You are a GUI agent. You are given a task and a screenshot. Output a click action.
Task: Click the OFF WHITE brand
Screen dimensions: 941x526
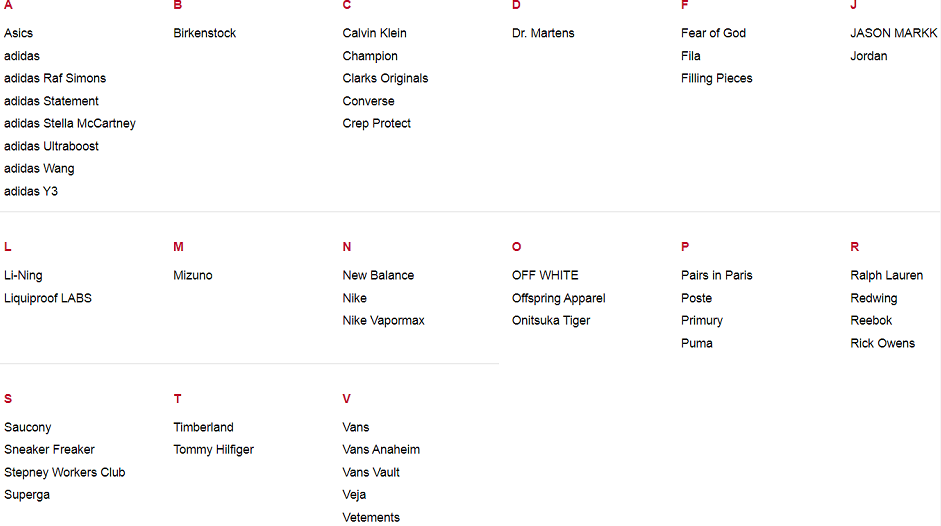545,275
